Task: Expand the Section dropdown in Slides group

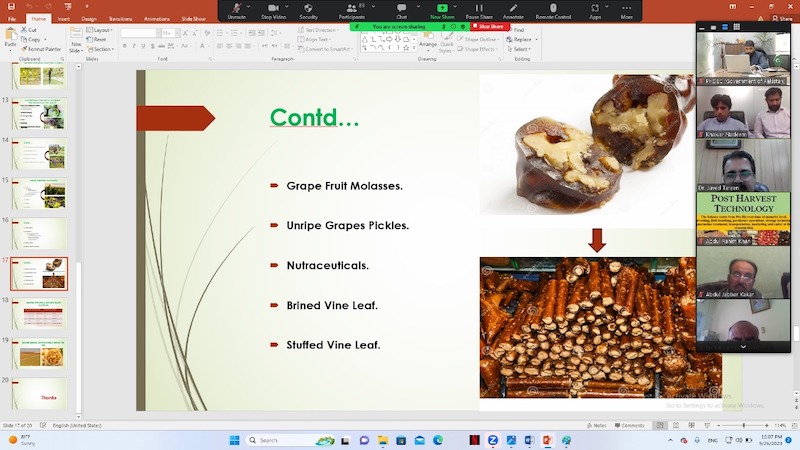Action: (102, 49)
